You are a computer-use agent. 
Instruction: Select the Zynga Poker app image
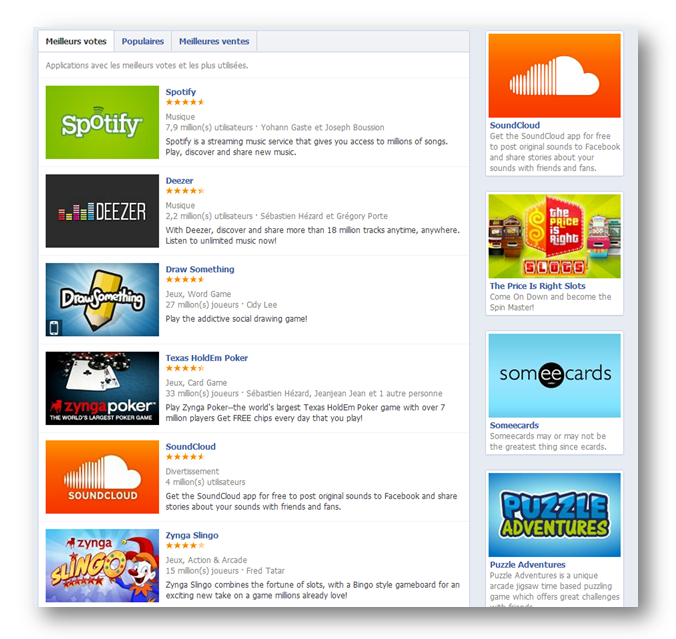pyautogui.click(x=102, y=388)
